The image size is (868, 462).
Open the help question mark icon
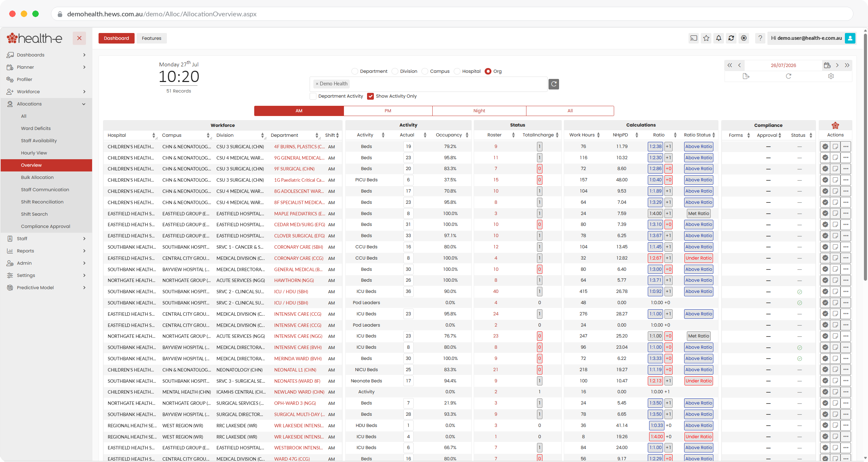[760, 38]
